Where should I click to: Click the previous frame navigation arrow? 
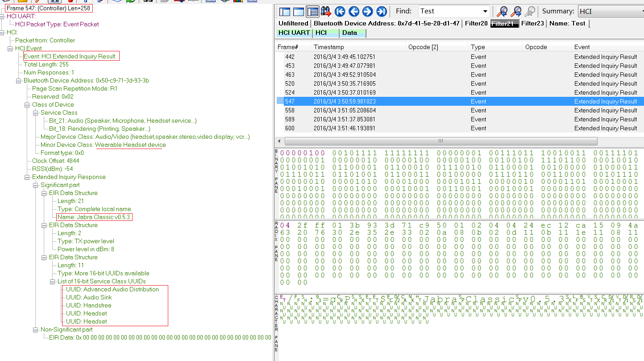355,11
